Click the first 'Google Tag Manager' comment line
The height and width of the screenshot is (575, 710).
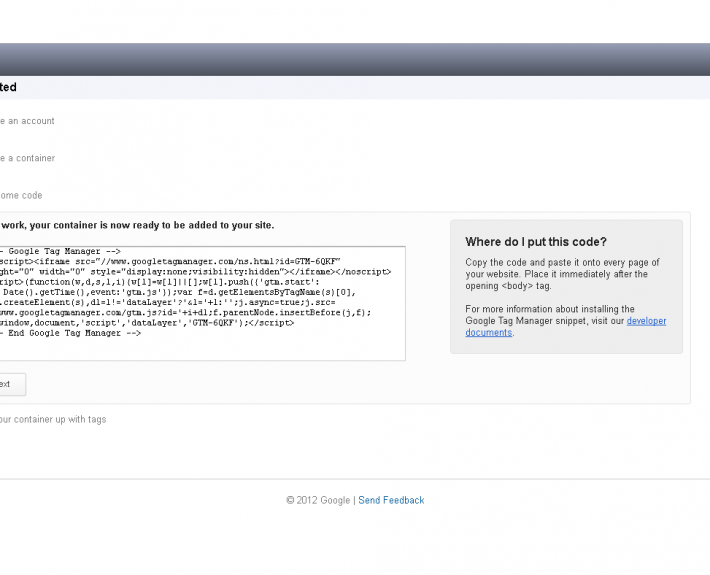(62, 252)
